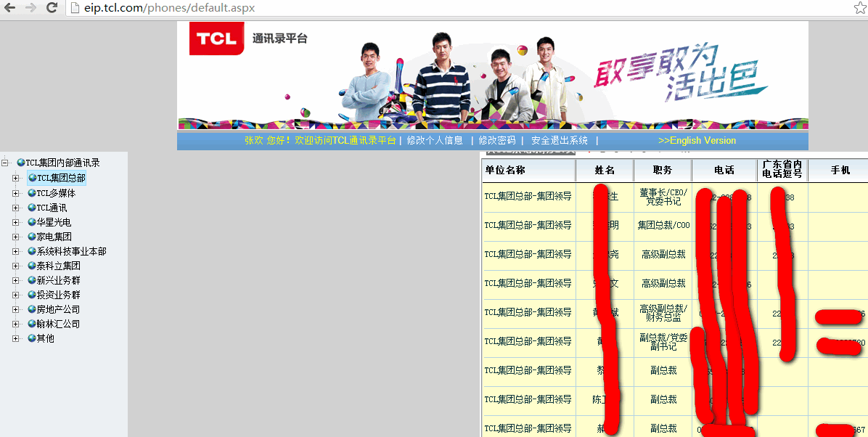Select 其他 in the tree
Viewport: 868px width, 437px height.
pyautogui.click(x=46, y=338)
